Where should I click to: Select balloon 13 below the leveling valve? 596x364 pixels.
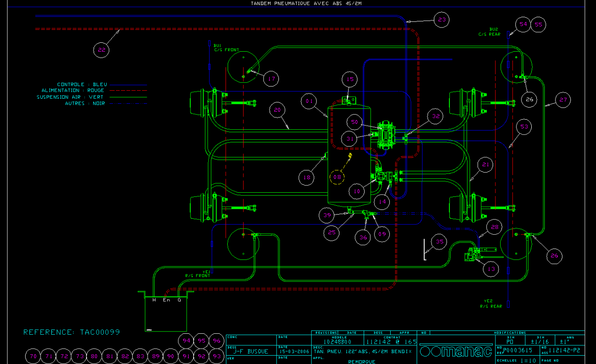pyautogui.click(x=491, y=269)
